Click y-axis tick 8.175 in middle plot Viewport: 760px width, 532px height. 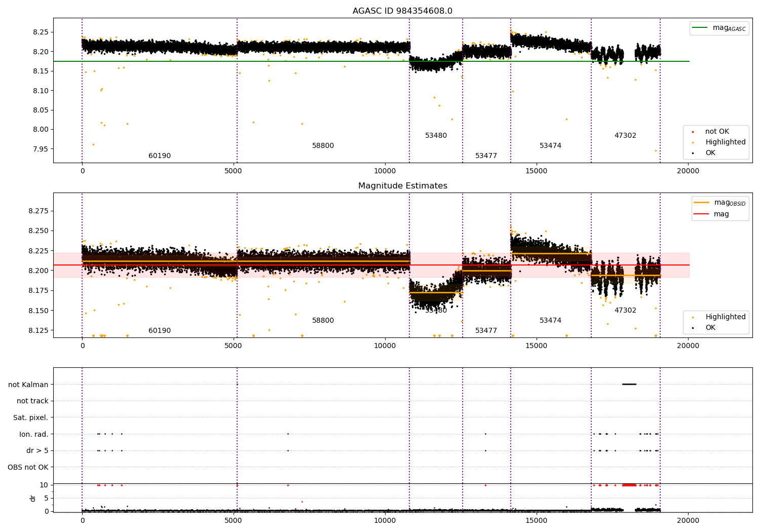click(x=39, y=290)
